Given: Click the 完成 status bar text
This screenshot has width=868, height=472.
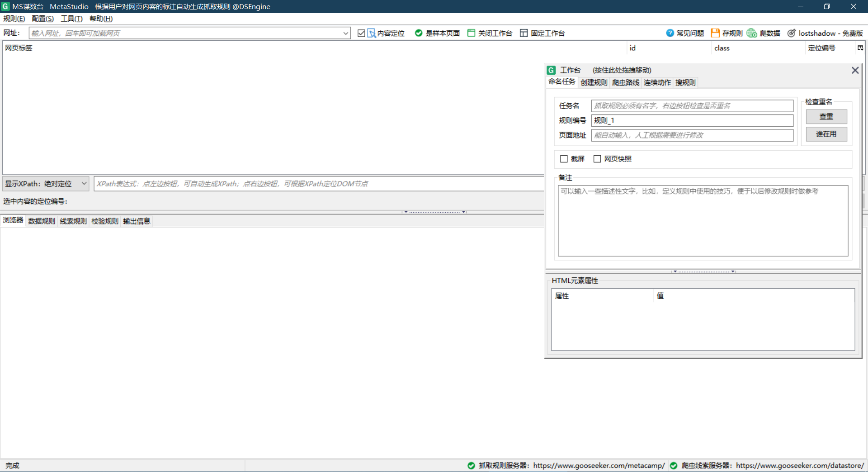Looking at the screenshot, I should click(12, 465).
